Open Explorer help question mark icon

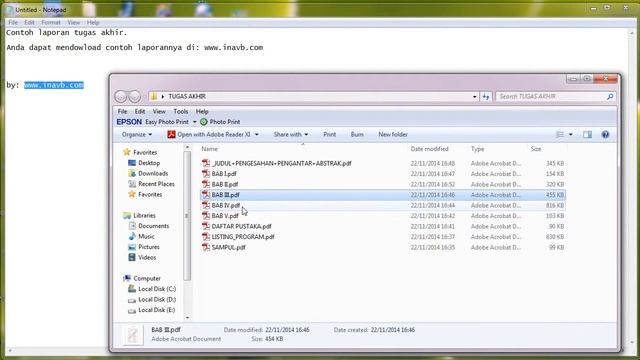(x=605, y=134)
